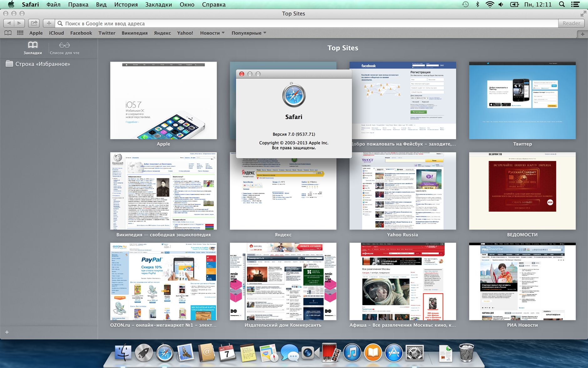588x368 pixels.
Task: Open the Yahoo Russia top site thumbnail
Action: pyautogui.click(x=403, y=191)
